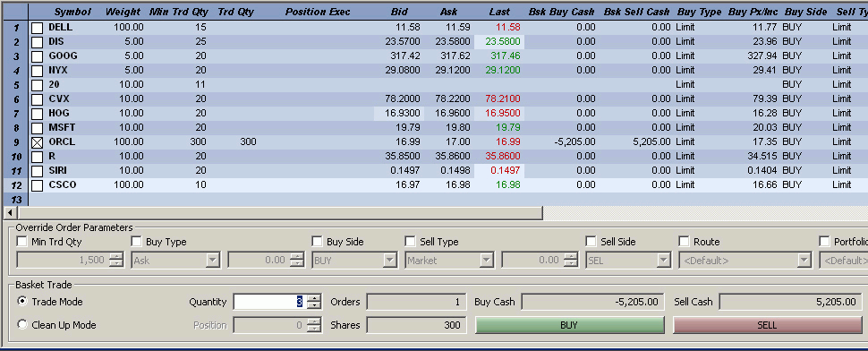Open the Route '<Default>' dropdown
The image size is (868, 351).
(804, 261)
